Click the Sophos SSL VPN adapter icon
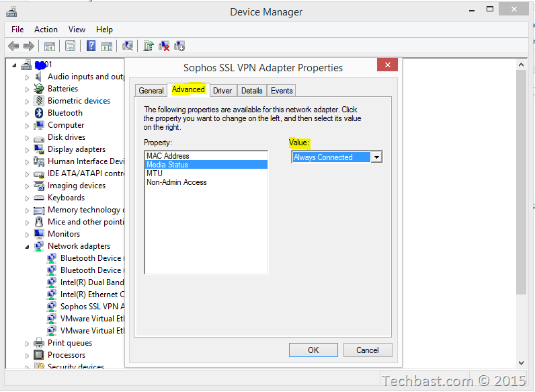535x392 pixels. pyautogui.click(x=52, y=307)
